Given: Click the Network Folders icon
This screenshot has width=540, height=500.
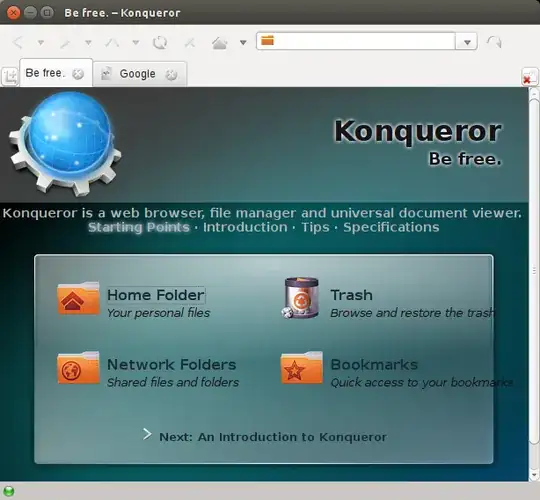Looking at the screenshot, I should pyautogui.click(x=79, y=367).
